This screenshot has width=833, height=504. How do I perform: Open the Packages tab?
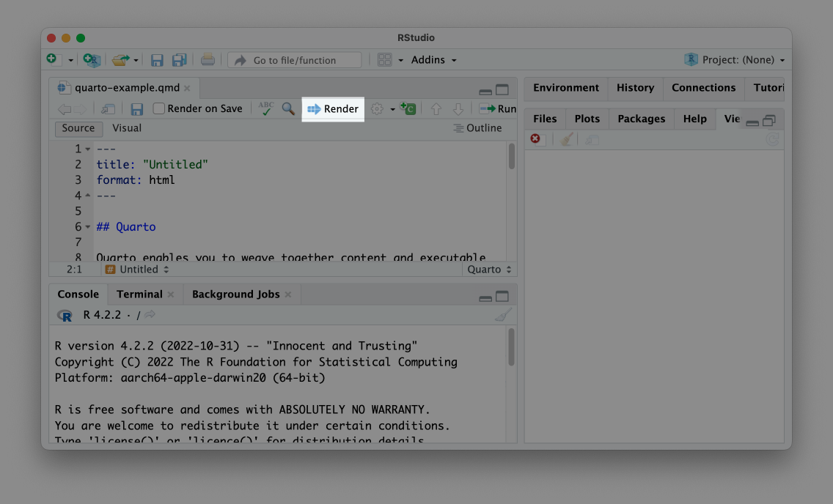641,119
